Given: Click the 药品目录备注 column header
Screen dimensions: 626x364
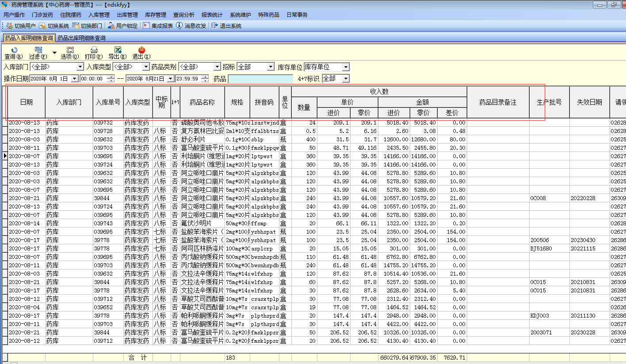Looking at the screenshot, I should (x=498, y=102).
